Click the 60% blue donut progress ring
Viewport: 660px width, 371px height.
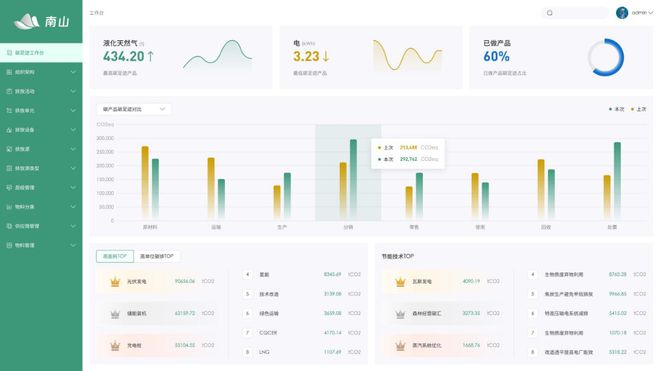coord(606,57)
